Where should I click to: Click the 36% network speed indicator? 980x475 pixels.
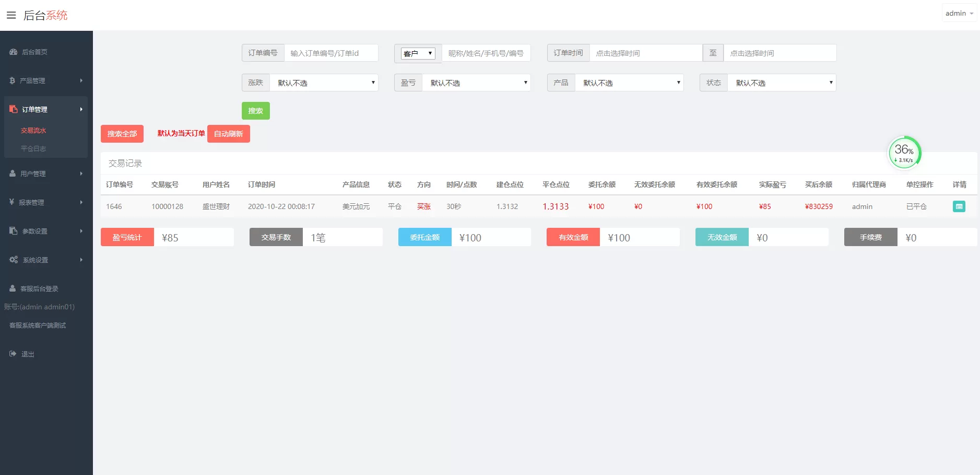point(904,153)
